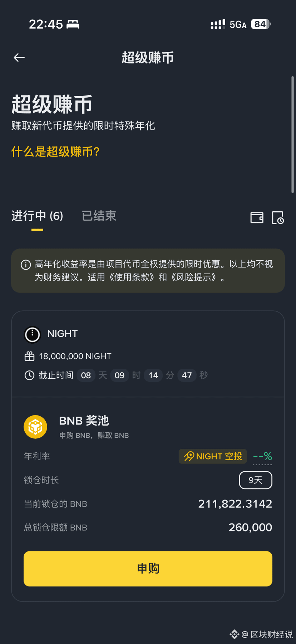Tap the back arrow icon
This screenshot has height=644, width=296.
19,58
